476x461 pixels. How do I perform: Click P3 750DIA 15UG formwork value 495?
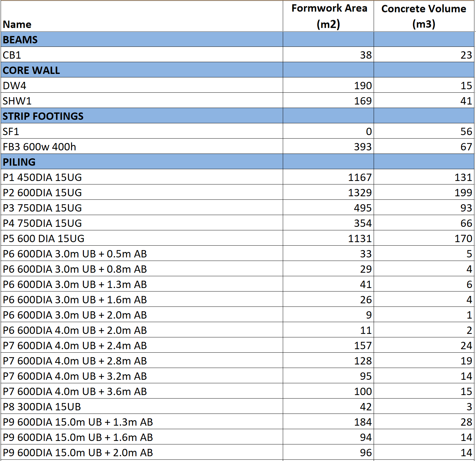362,208
